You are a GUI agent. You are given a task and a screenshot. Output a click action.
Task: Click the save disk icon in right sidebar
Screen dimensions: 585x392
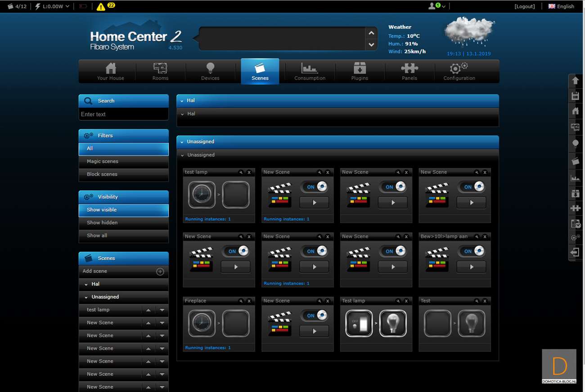[575, 96]
